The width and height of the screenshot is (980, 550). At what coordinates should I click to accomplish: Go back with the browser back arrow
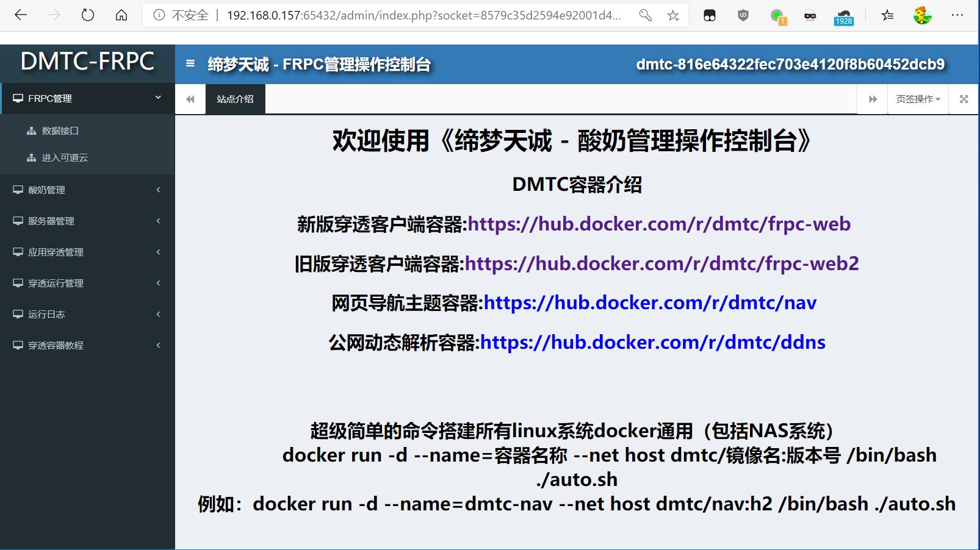[21, 15]
